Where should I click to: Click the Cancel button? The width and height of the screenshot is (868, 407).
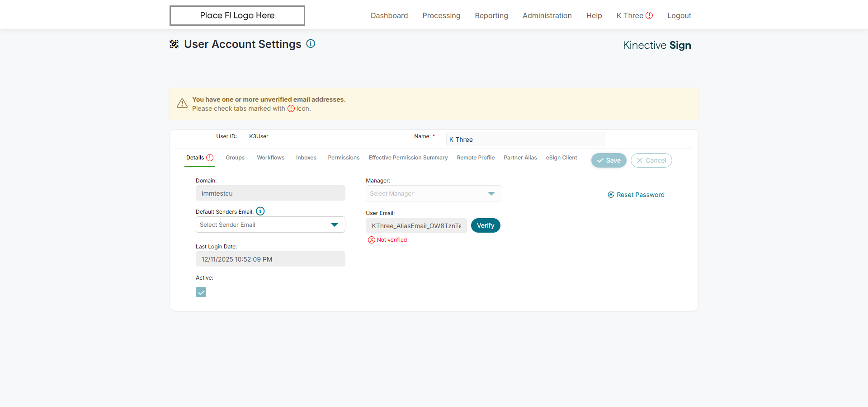(651, 160)
